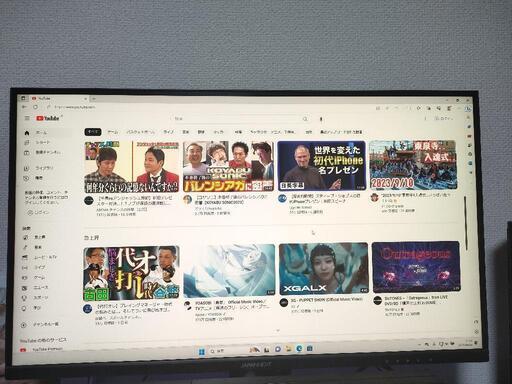Open the XGALX PUPPET SHOW video thumbnail
512x384 pixels.
click(x=323, y=269)
